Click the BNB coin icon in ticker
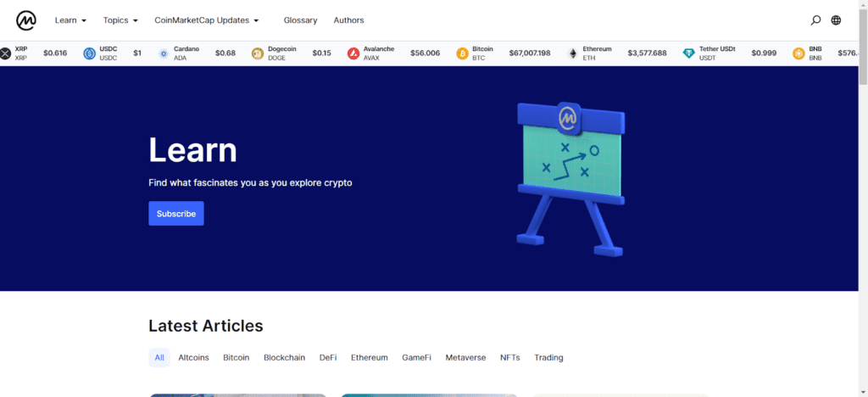This screenshot has height=397, width=868. [x=798, y=53]
